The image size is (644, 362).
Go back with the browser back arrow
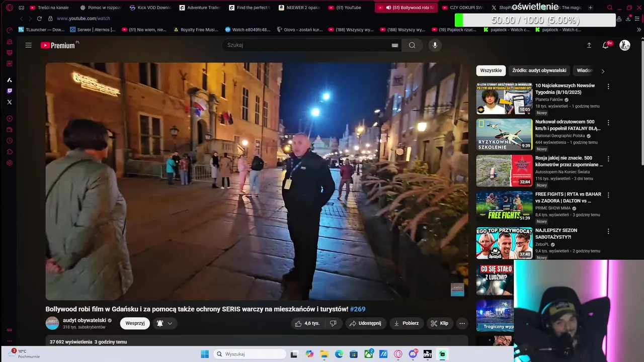point(21,19)
